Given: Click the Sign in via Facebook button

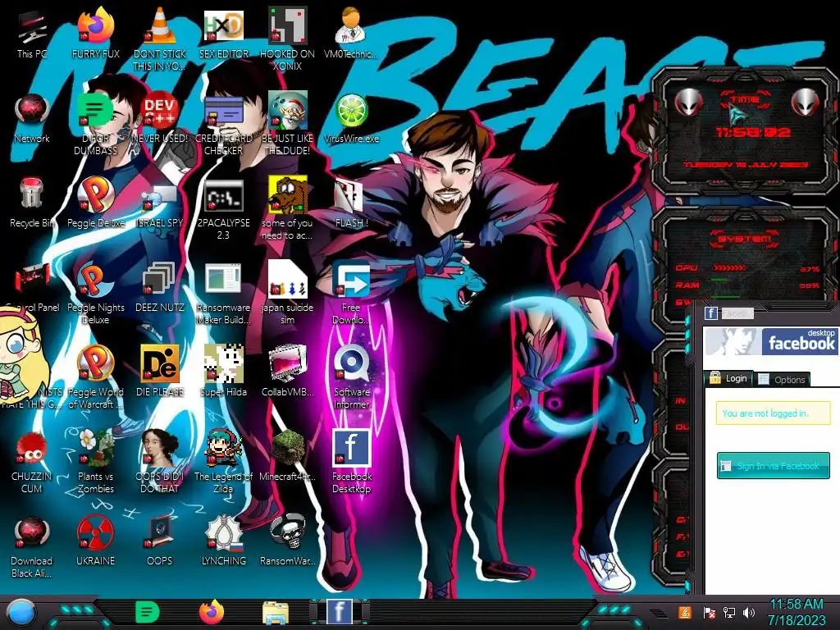Looking at the screenshot, I should pos(773,466).
